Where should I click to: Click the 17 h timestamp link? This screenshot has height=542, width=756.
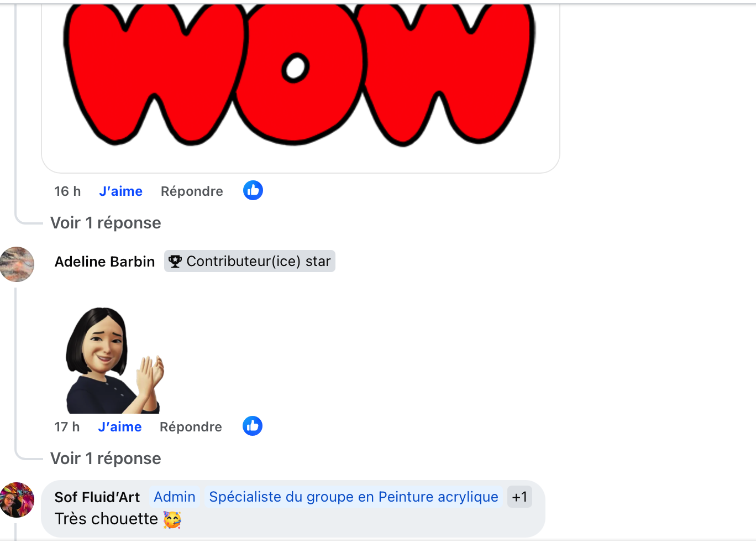67,427
